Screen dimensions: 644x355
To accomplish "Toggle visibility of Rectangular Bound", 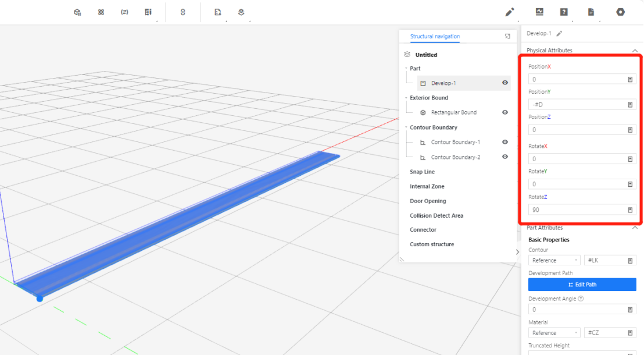I will pyautogui.click(x=505, y=112).
